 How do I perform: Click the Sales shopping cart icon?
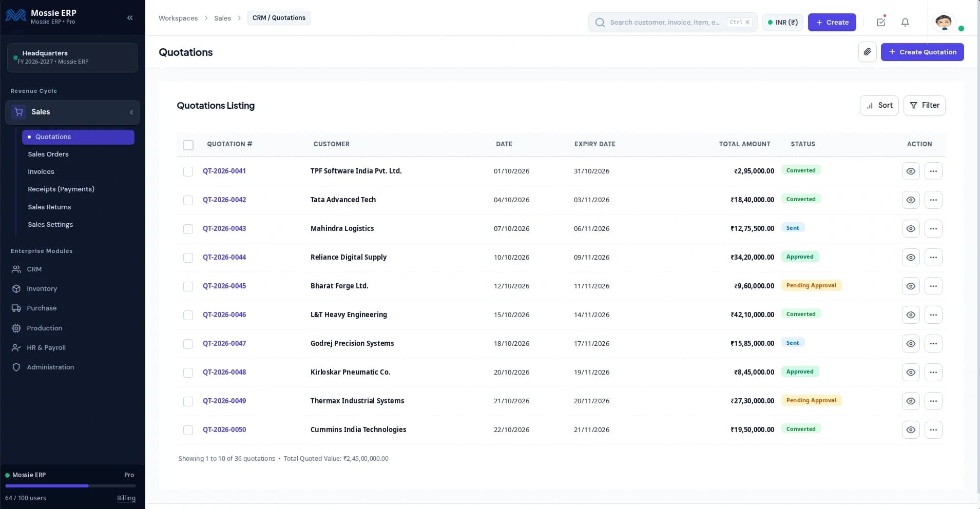click(18, 112)
